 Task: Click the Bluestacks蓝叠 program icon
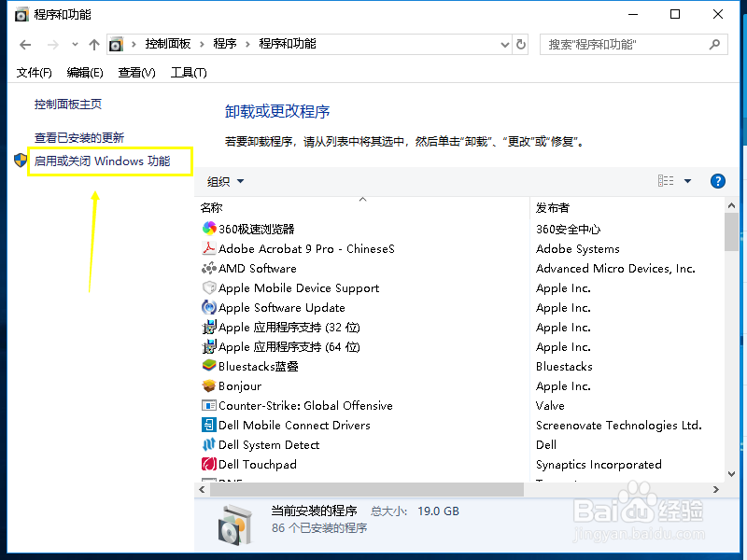(x=209, y=366)
